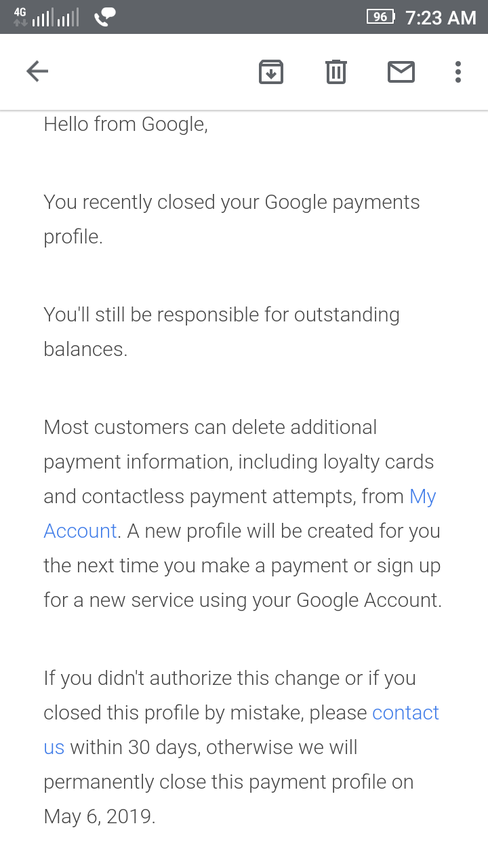
Task: Follow the blue 'us' link word
Action: (x=54, y=748)
